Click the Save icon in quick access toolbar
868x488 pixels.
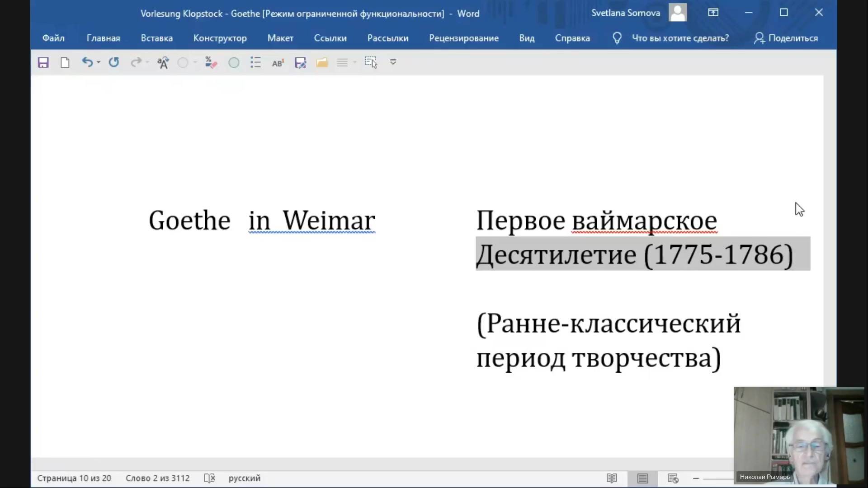[x=43, y=62]
